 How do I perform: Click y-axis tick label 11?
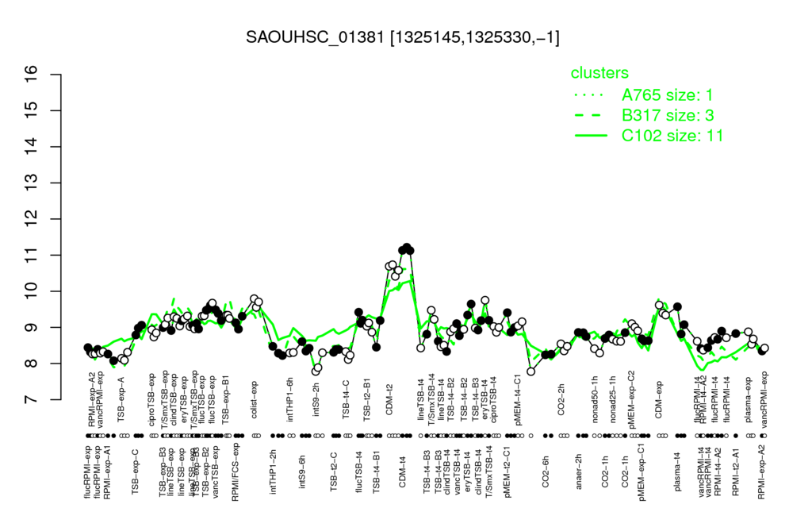[32, 255]
